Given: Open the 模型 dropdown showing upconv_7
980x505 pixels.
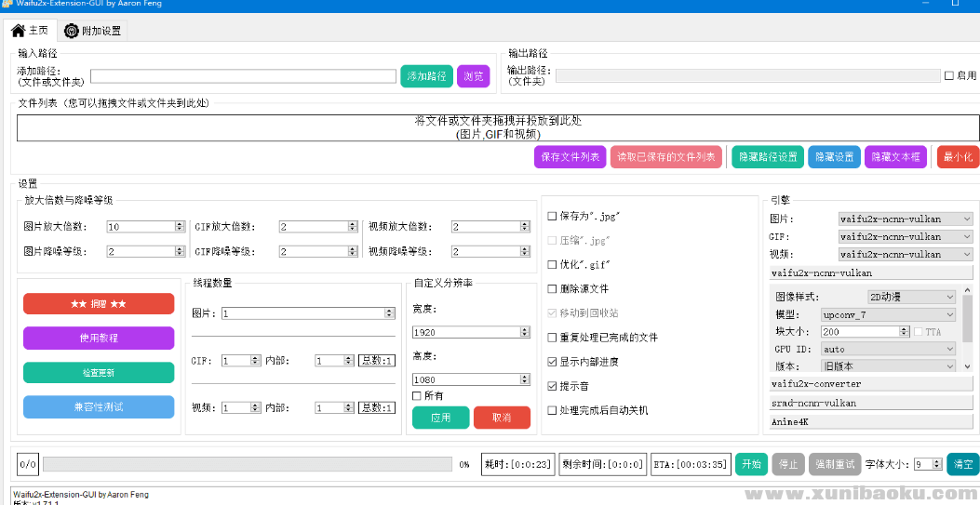Looking at the screenshot, I should click(888, 315).
